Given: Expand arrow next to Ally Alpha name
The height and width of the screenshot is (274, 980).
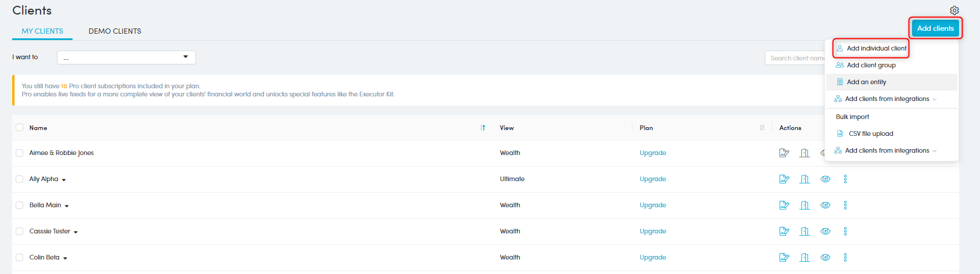Looking at the screenshot, I should (x=64, y=180).
